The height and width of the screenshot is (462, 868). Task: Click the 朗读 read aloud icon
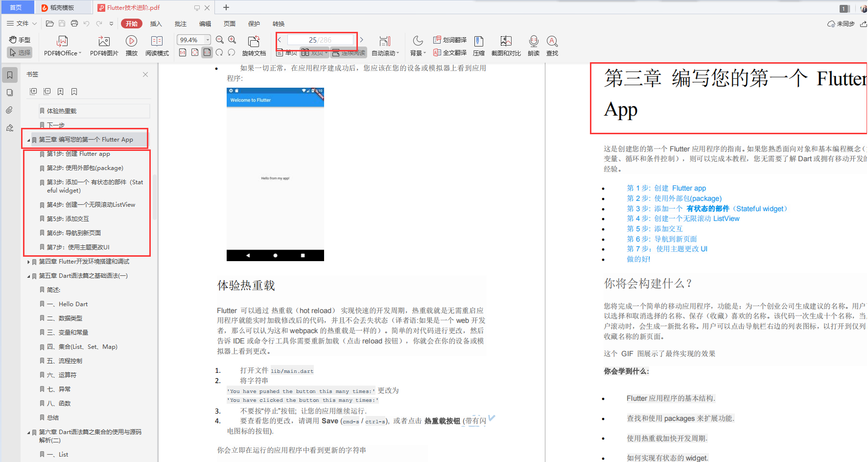534,41
